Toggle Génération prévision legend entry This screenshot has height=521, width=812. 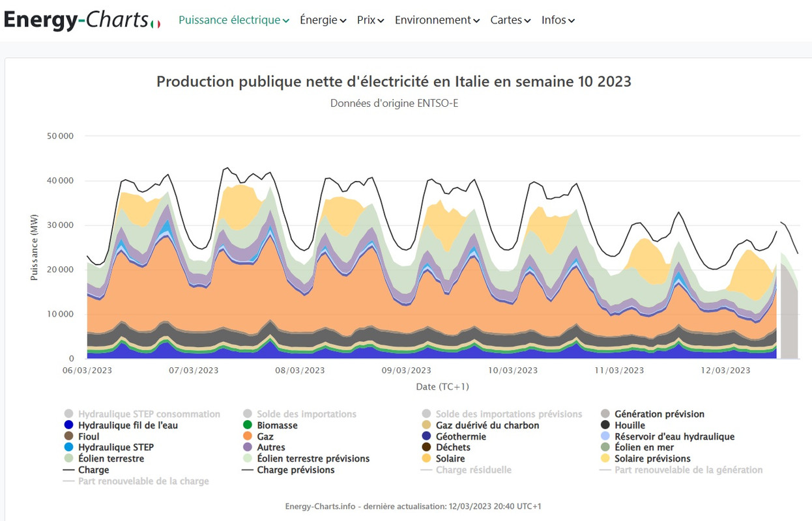pyautogui.click(x=652, y=414)
